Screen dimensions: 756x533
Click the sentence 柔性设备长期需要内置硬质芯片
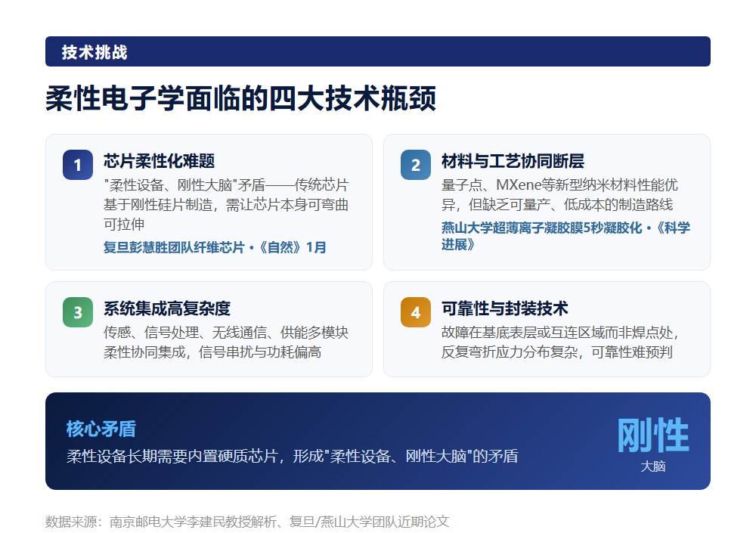click(292, 457)
